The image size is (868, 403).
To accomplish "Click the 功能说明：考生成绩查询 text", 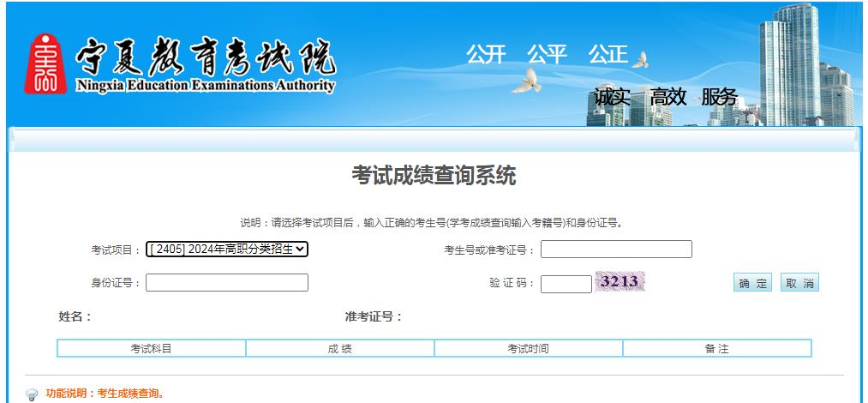I will coord(105,394).
